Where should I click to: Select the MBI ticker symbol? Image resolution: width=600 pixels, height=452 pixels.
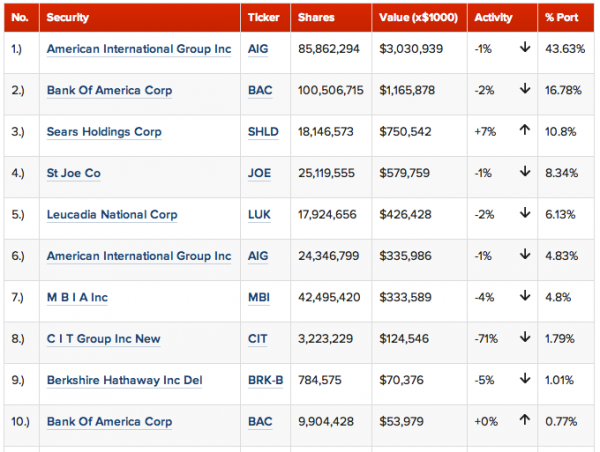[259, 298]
